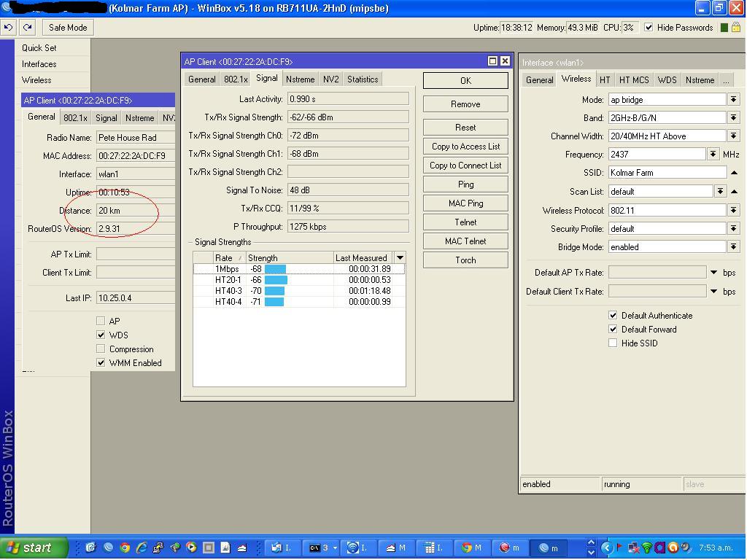Image resolution: width=747 pixels, height=560 pixels.
Task: Open the Signal Strengths column chooser dropdown
Action: tap(400, 257)
